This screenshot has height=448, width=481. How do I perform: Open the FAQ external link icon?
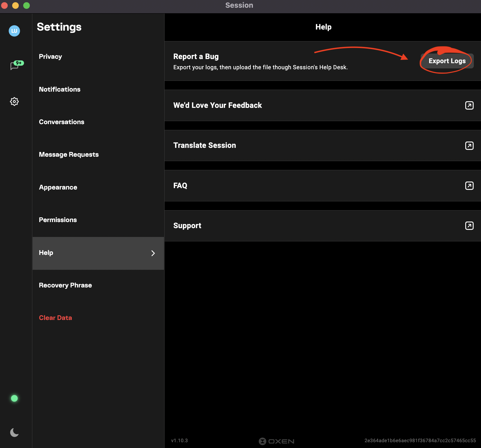pyautogui.click(x=469, y=186)
